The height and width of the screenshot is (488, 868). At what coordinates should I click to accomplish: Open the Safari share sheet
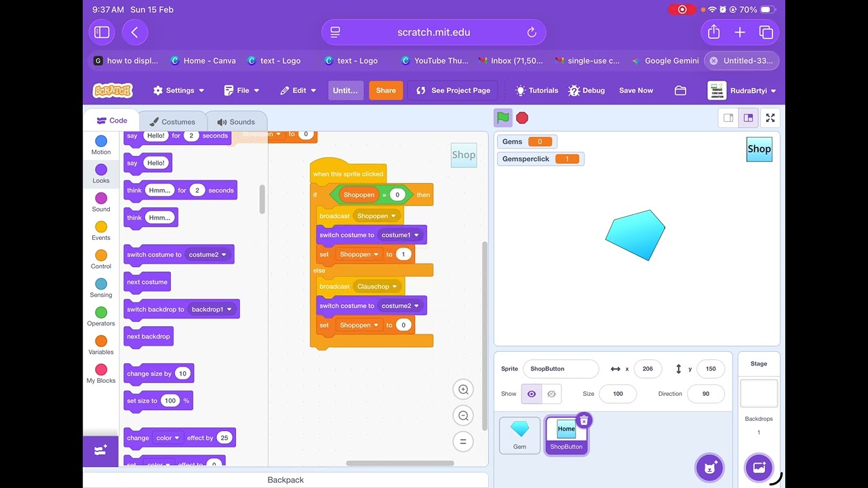pyautogui.click(x=713, y=32)
